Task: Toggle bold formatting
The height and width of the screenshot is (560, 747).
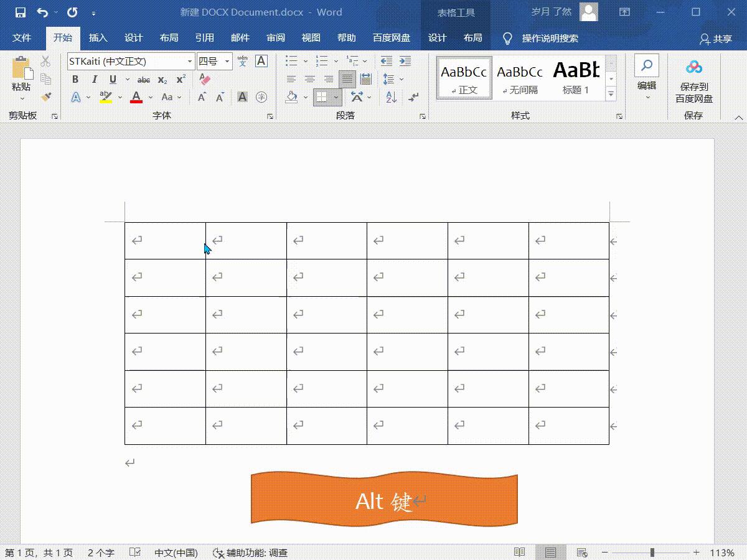Action: (x=75, y=80)
